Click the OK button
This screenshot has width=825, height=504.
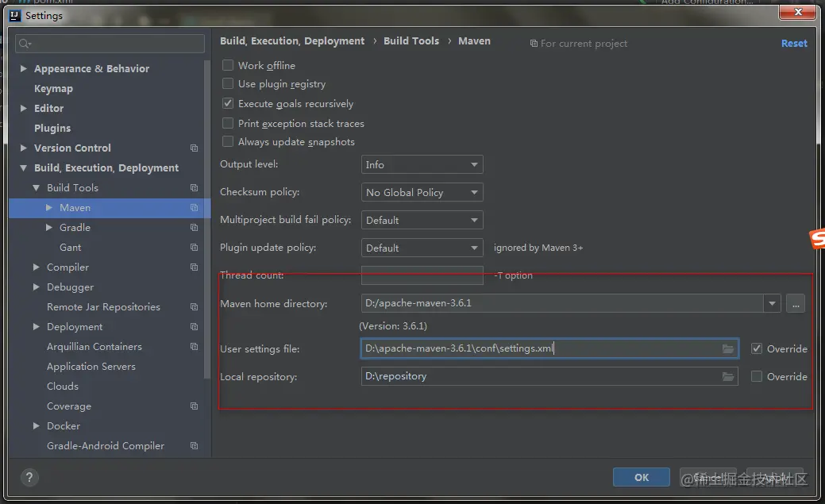pos(642,477)
